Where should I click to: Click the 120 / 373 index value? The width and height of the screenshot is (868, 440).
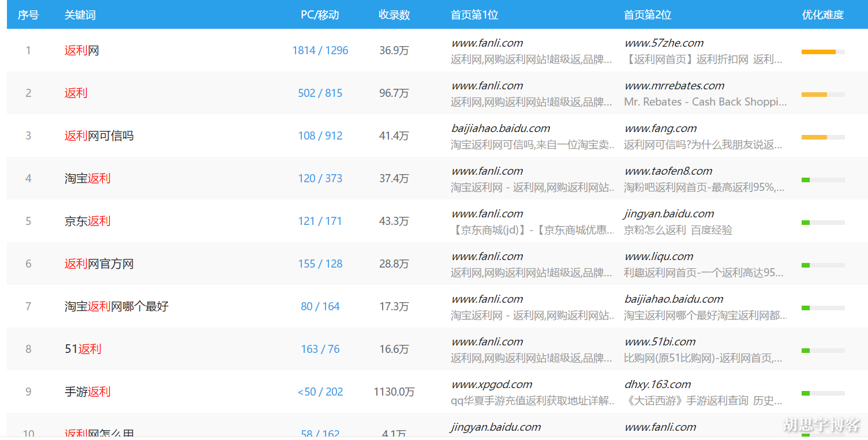[x=320, y=179]
